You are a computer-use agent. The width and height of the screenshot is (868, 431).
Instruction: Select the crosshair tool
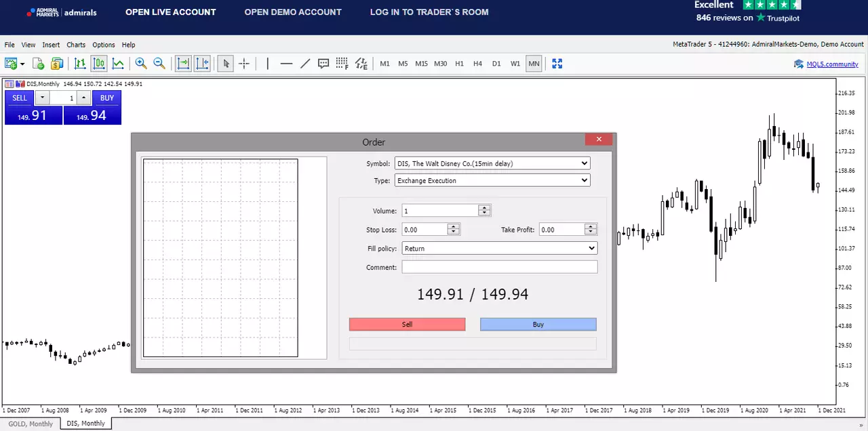244,64
